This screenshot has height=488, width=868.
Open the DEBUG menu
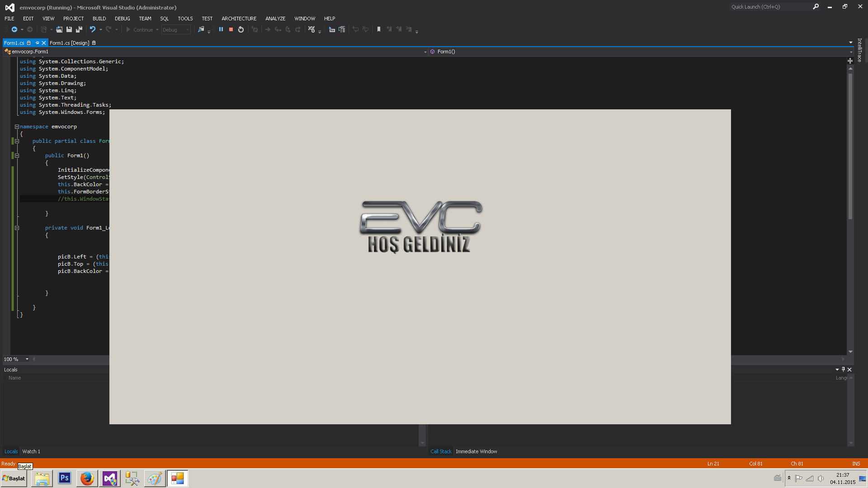(122, 19)
